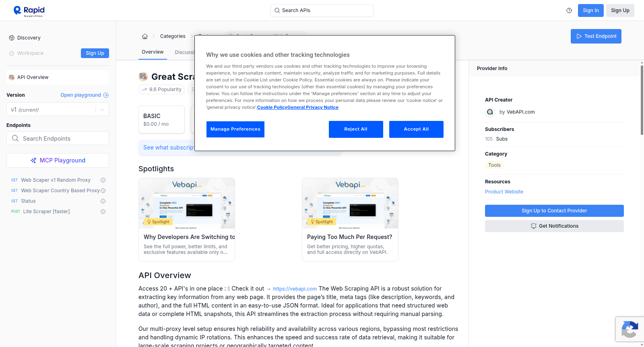This screenshot has height=347, width=644.
Task: Open 'Why Developers Are Switching' spotlight card
Action: 187,220
